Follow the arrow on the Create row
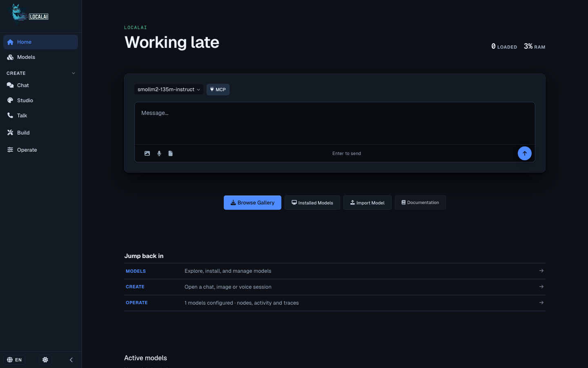Image resolution: width=588 pixels, height=368 pixels. 541,287
